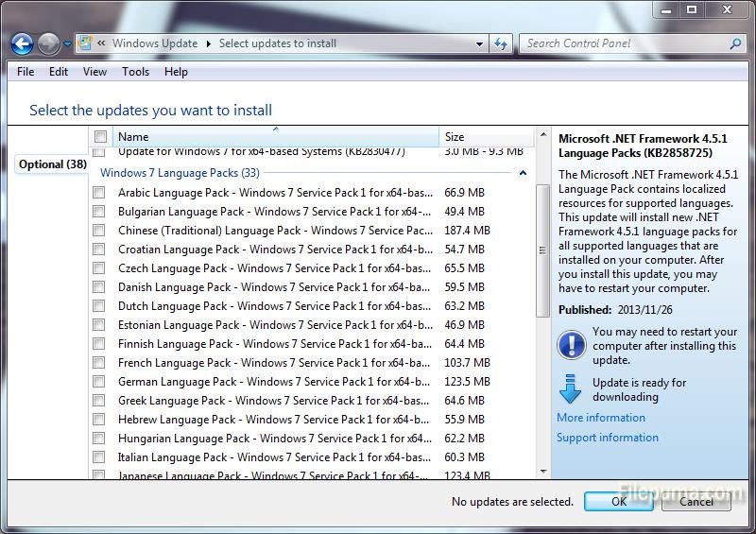Open the recent pages dropdown arrow
Viewport: 756px width, 534px height.
(67, 43)
